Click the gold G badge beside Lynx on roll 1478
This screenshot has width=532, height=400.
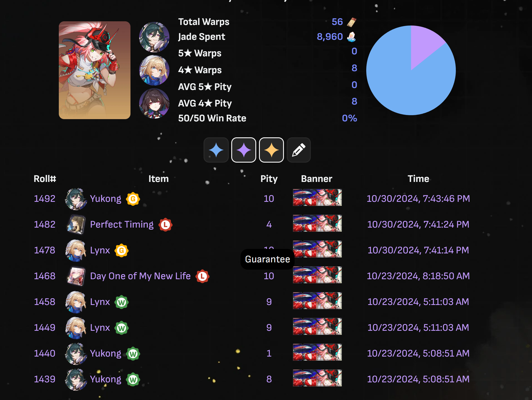(122, 250)
